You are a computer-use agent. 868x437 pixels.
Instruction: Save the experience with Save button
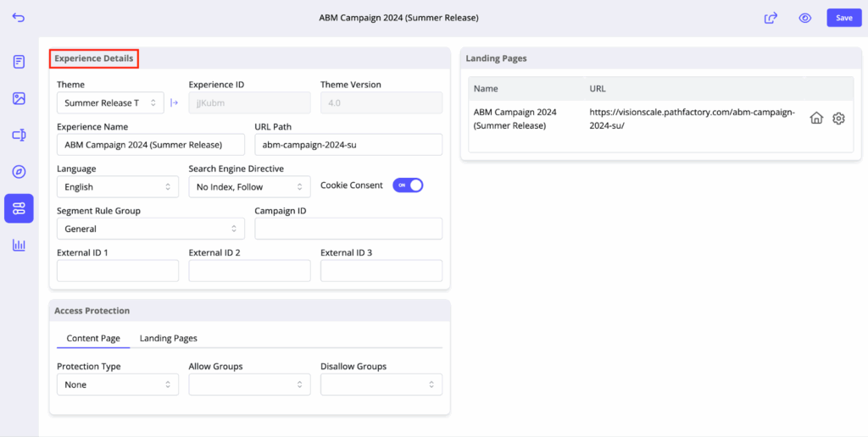click(843, 18)
